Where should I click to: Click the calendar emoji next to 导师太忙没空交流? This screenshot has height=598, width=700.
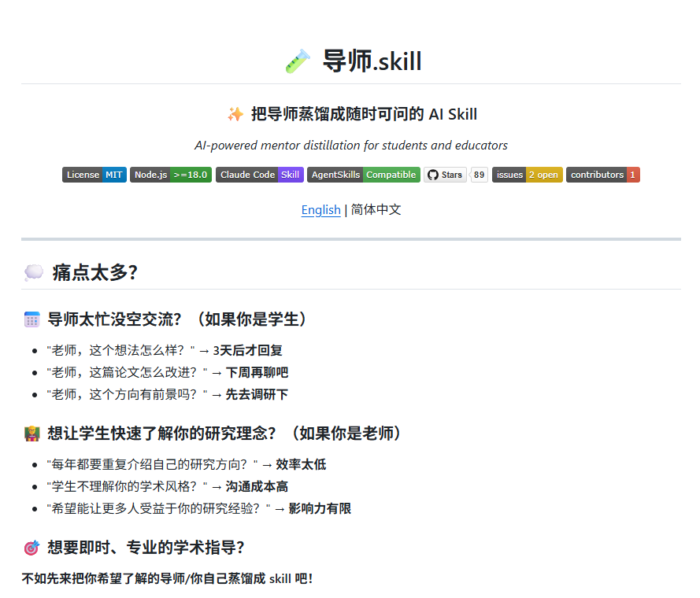tap(31, 319)
